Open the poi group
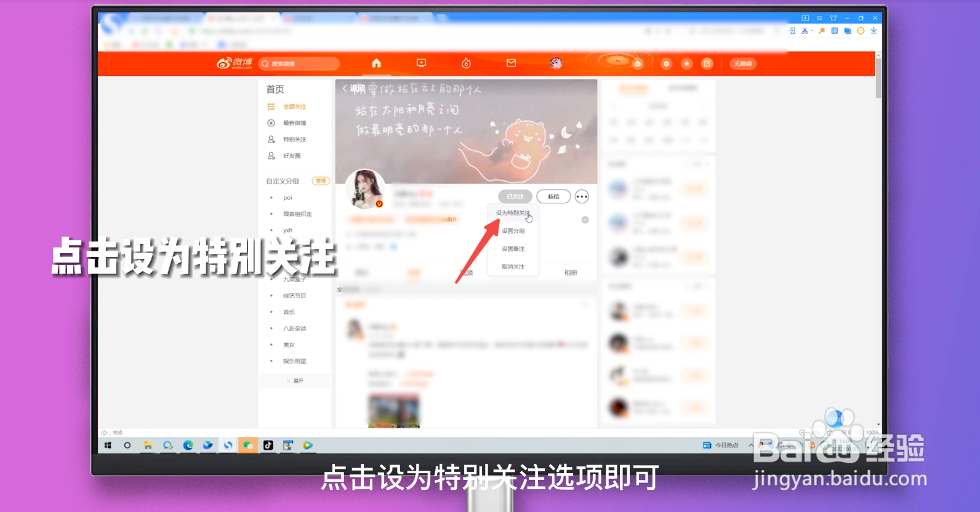Viewport: 980px width, 512px height. tap(287, 198)
